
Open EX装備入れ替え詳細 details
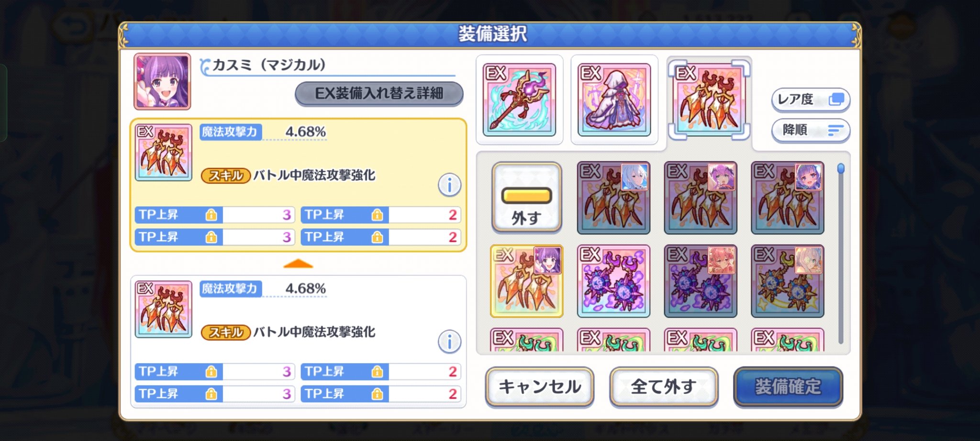coord(379,93)
